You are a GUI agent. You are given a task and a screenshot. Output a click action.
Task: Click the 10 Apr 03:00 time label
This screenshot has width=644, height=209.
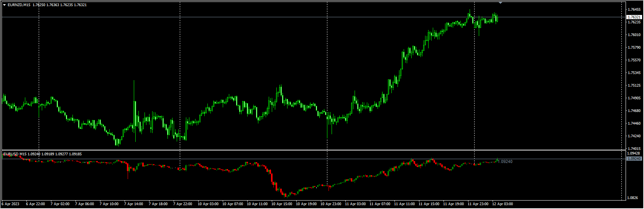(208, 204)
